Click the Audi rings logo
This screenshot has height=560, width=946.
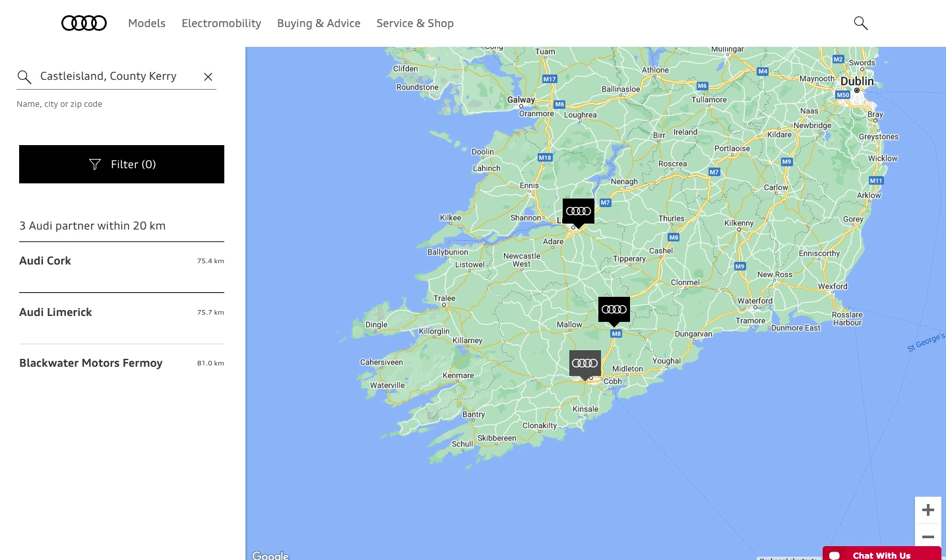tap(84, 23)
